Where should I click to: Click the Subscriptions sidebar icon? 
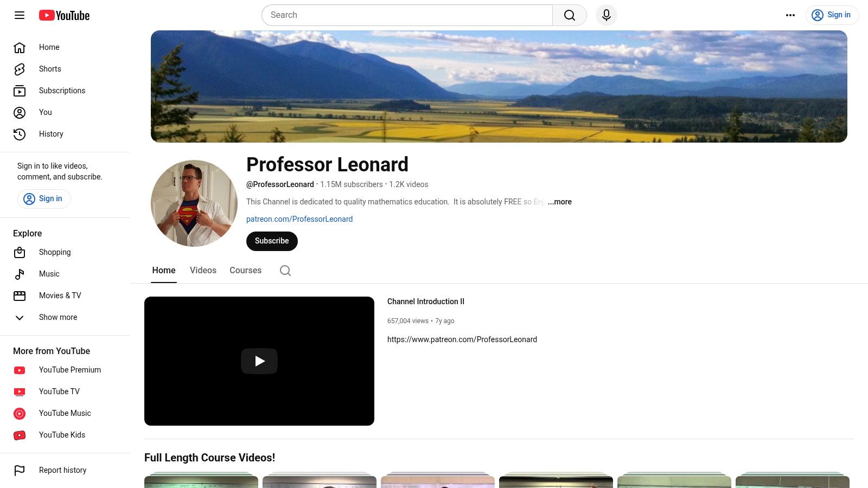tap(20, 91)
